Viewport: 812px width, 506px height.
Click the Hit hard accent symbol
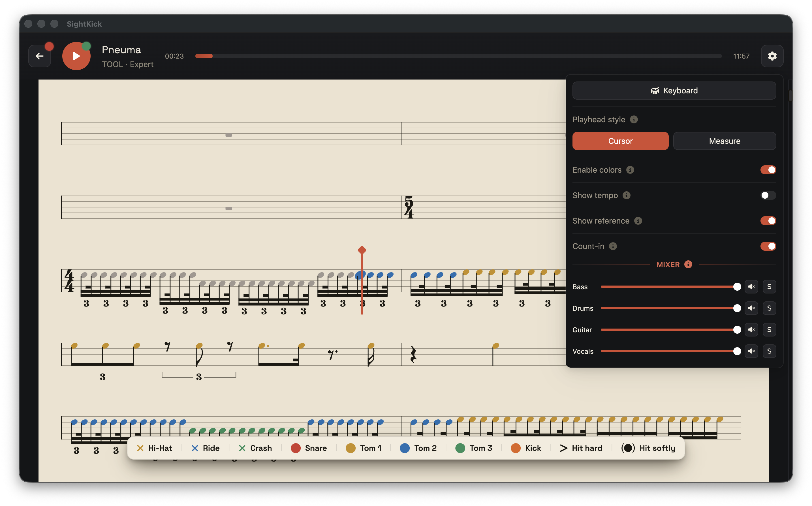563,448
